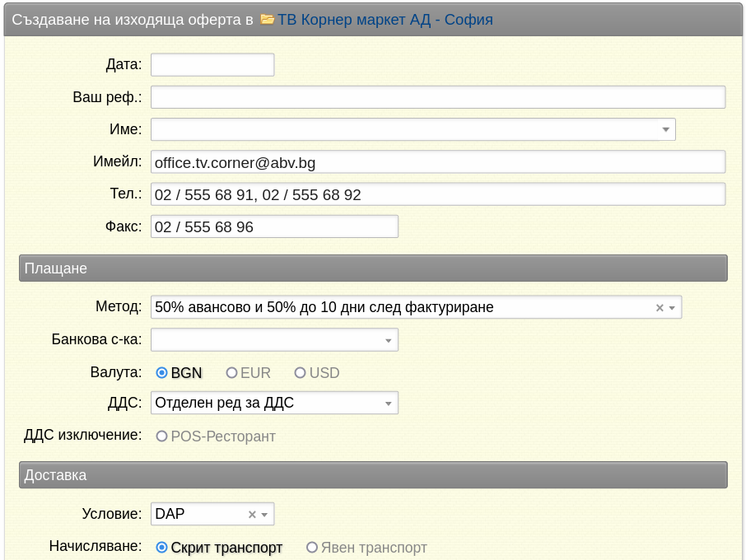The image size is (746, 560).
Task: Open the Банкова с-ка dropdown
Action: [x=274, y=340]
